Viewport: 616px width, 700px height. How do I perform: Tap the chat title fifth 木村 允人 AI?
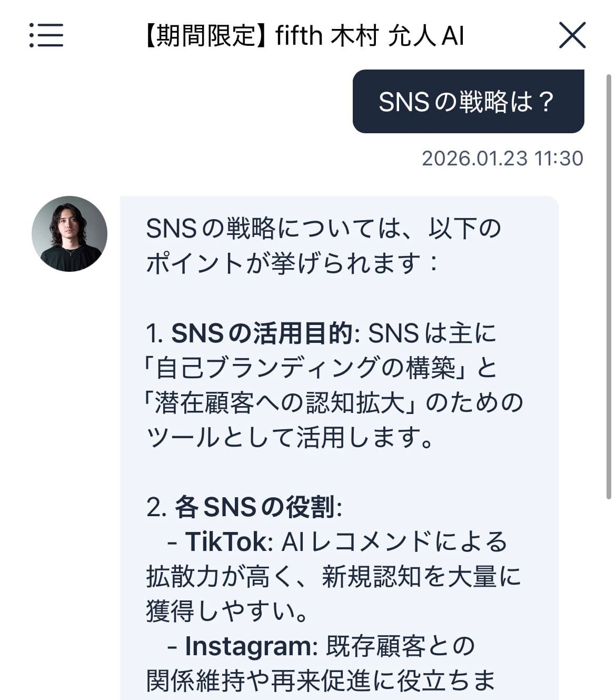coord(370,36)
